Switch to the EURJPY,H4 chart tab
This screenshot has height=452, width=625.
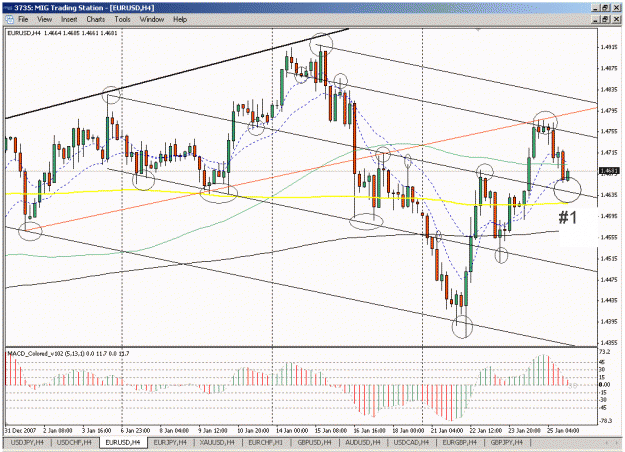[x=170, y=442]
